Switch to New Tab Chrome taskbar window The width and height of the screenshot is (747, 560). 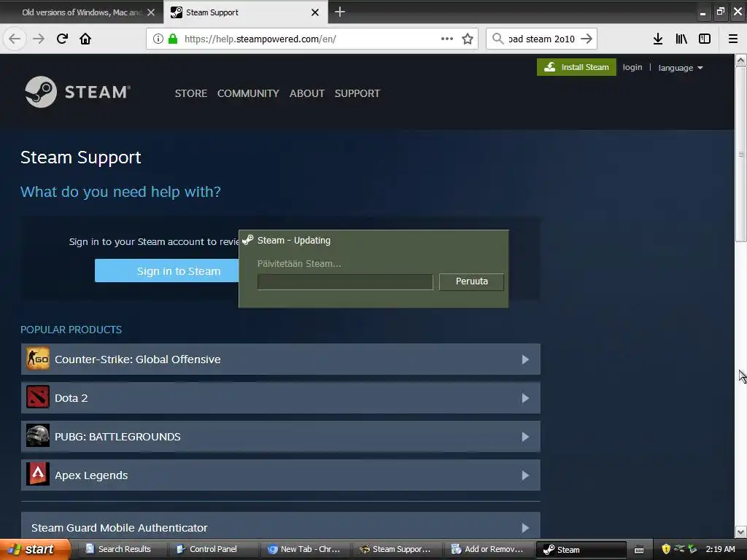click(x=306, y=549)
